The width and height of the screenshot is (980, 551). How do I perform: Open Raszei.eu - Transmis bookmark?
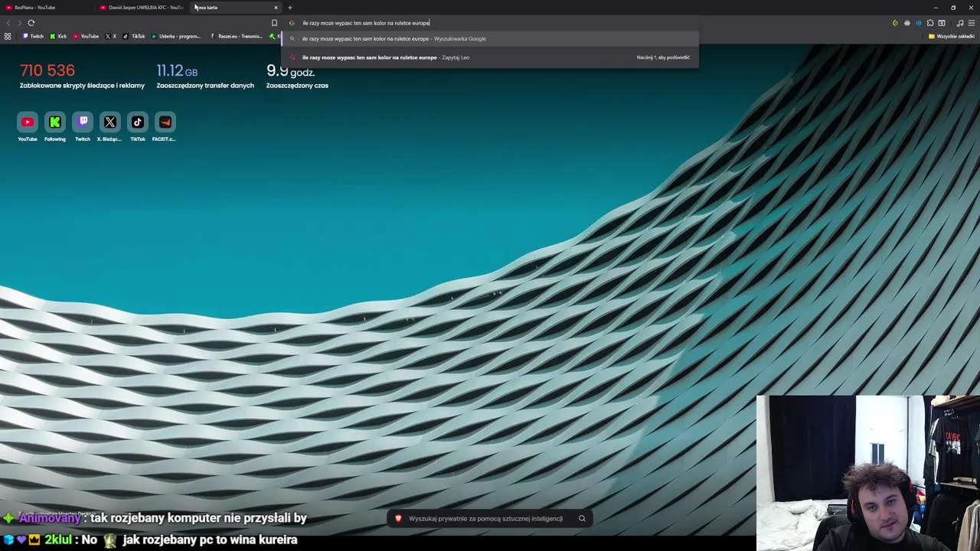coord(237,36)
